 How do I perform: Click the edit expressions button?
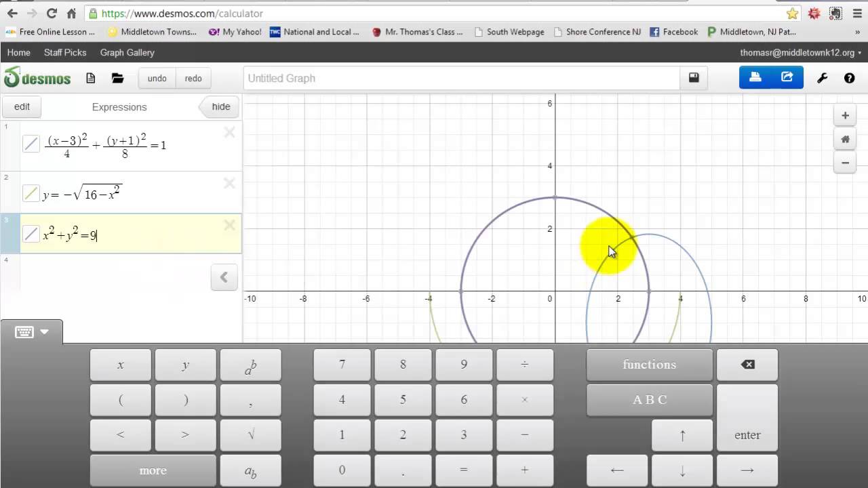pos(22,106)
